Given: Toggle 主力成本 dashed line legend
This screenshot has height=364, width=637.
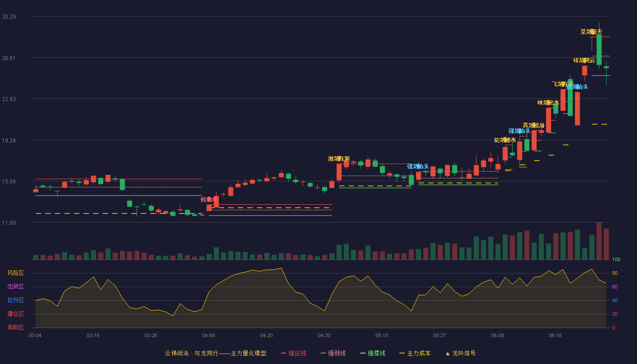Looking at the screenshot, I should (x=415, y=353).
